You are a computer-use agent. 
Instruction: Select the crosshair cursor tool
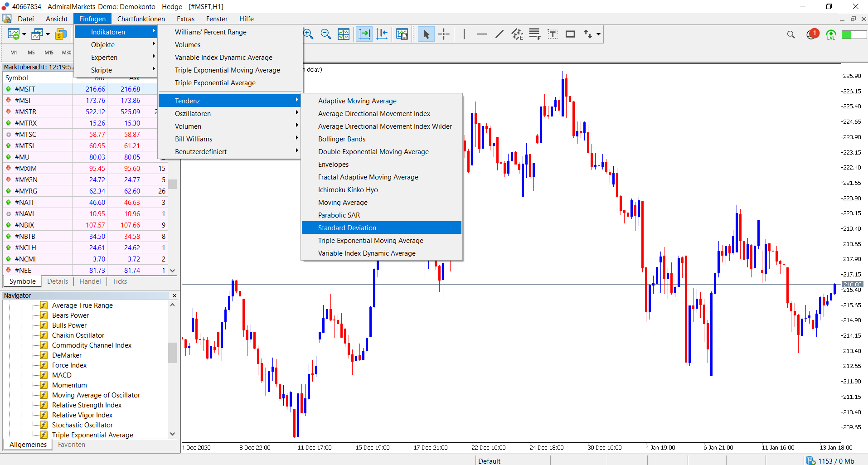pyautogui.click(x=444, y=34)
